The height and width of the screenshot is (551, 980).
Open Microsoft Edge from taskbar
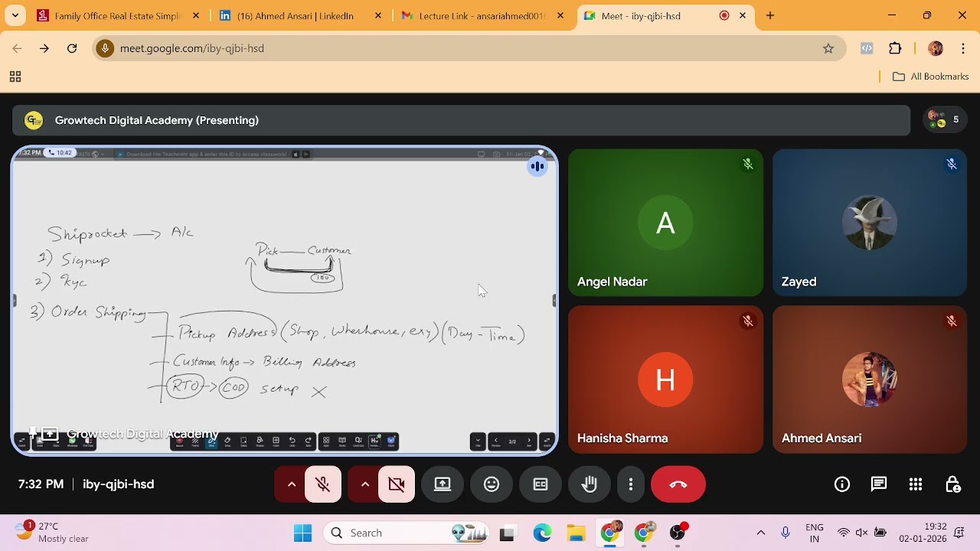[542, 533]
